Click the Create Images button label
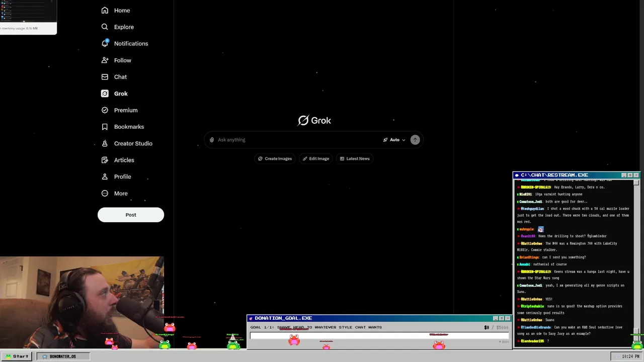This screenshot has width=644, height=362. click(x=278, y=158)
